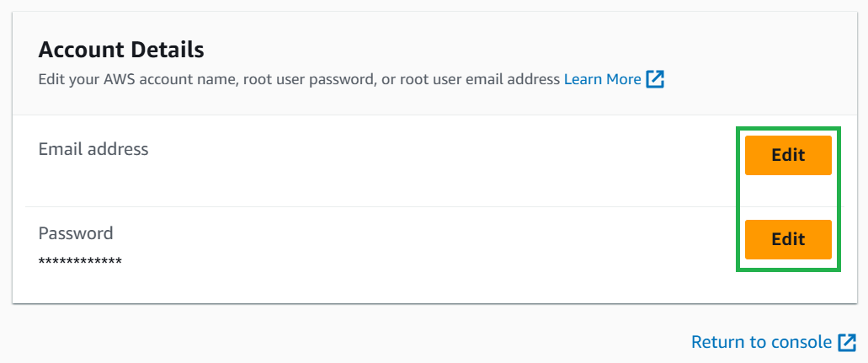Select the Email address label

point(93,149)
